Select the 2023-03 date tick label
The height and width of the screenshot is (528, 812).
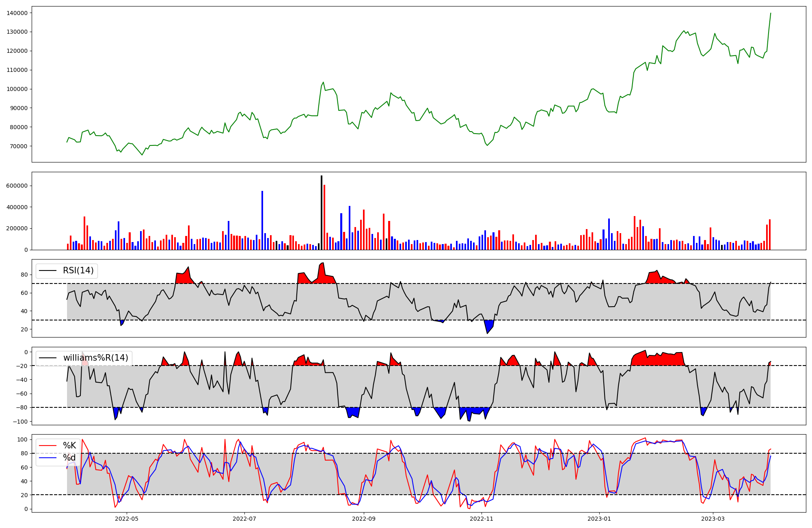(x=713, y=519)
